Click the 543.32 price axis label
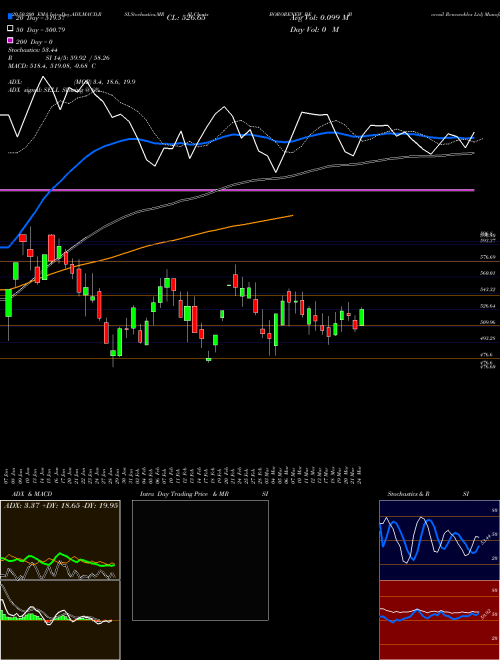The height and width of the screenshot is (660, 500). click(x=490, y=290)
